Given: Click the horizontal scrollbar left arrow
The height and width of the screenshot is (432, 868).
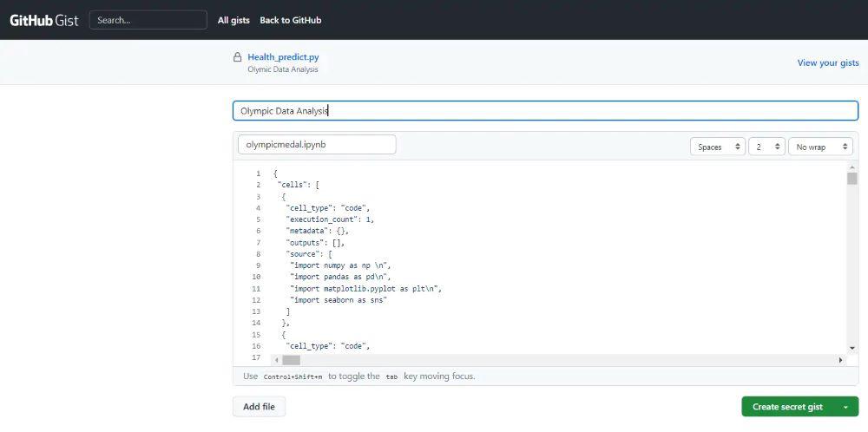Looking at the screenshot, I should pyautogui.click(x=277, y=360).
